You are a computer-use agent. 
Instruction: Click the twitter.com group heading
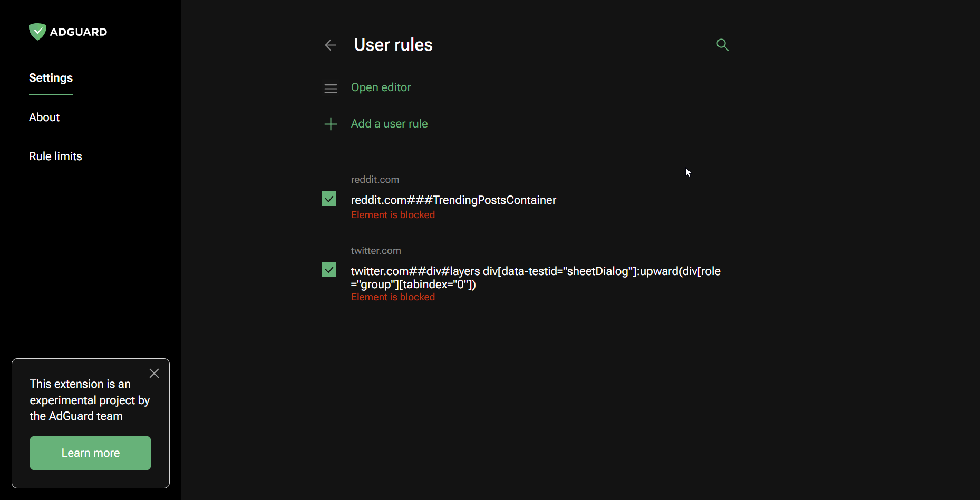click(376, 251)
